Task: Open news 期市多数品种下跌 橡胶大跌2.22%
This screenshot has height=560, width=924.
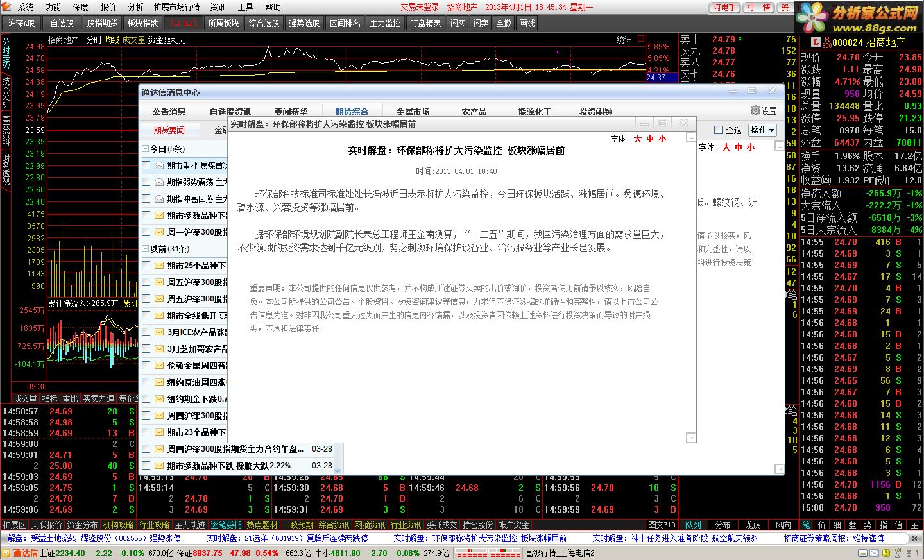Action: coord(229,466)
